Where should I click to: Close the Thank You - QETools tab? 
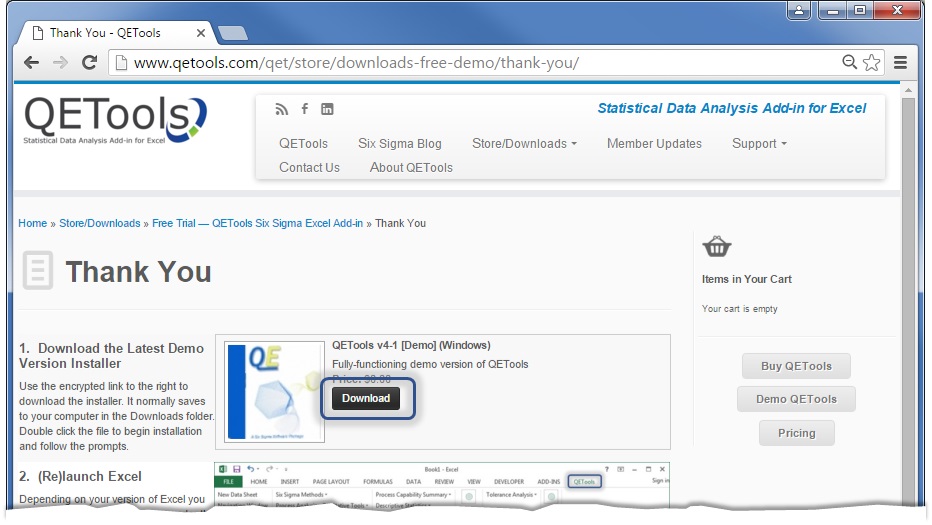click(x=201, y=33)
